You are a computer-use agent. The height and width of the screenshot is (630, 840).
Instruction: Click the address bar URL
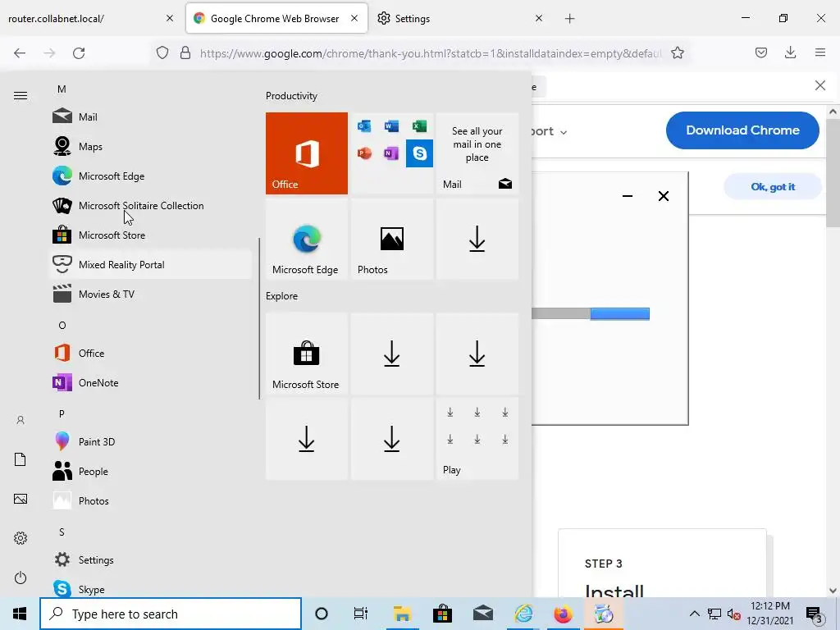[431, 53]
